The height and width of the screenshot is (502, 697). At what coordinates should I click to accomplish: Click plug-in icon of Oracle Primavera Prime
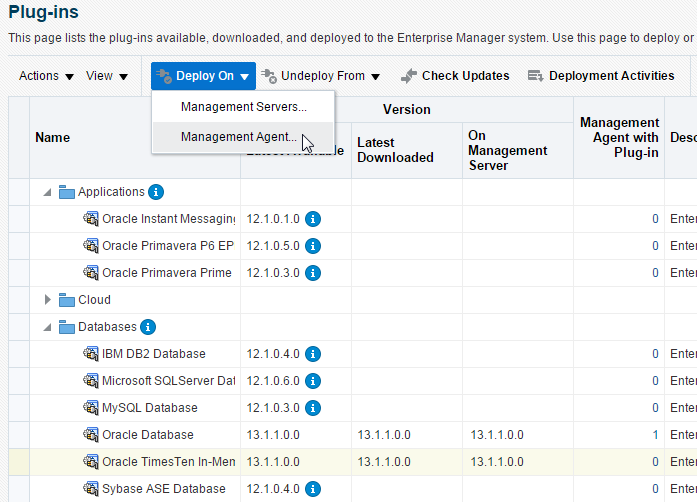(91, 273)
